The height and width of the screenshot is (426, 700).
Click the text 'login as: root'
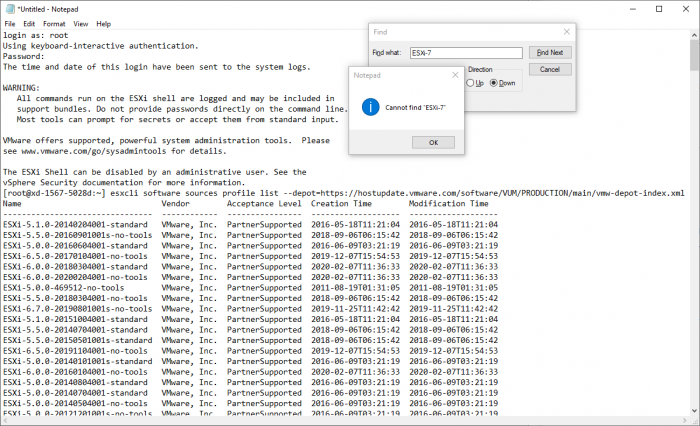pos(36,35)
